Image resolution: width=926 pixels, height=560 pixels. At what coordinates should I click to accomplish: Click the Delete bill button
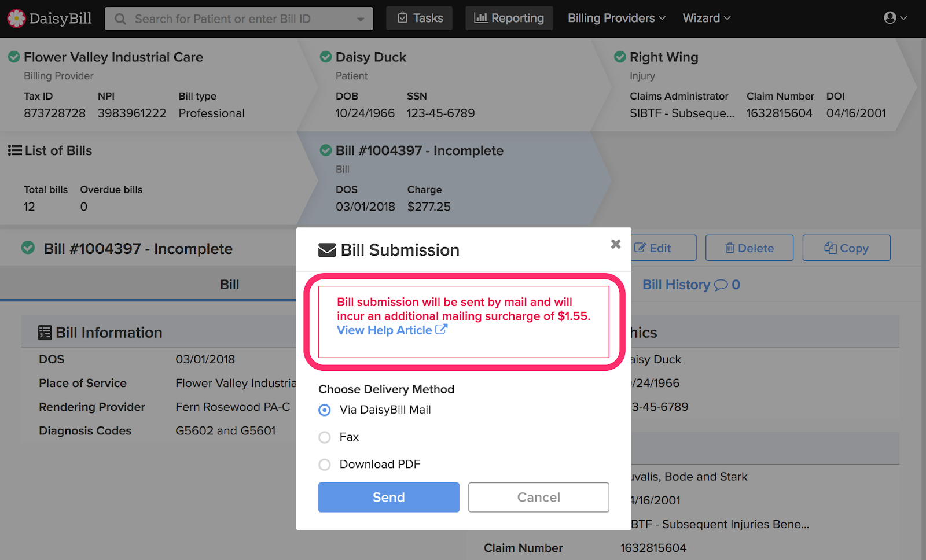point(749,248)
